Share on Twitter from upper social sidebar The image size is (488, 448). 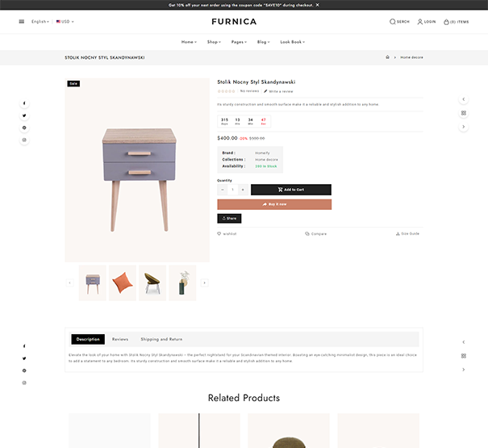[24, 115]
